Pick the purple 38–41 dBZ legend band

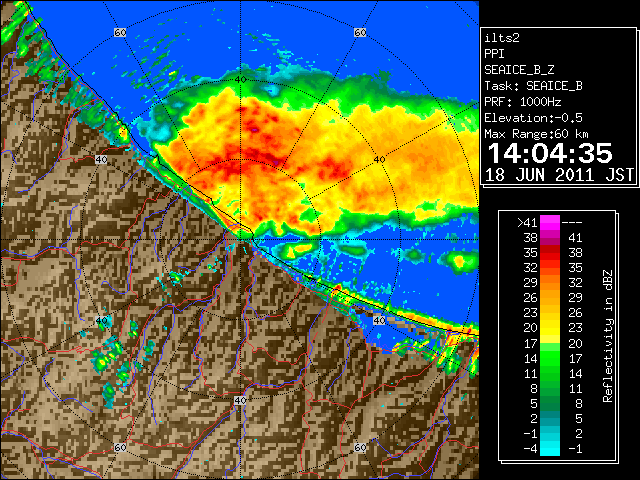(550, 238)
